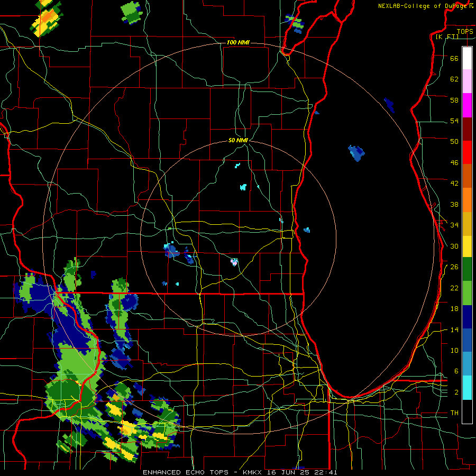The height and width of the screenshot is (476, 476).
Task: Click the 16 JUN 25 22:41 timestamp
Action: [x=303, y=472]
